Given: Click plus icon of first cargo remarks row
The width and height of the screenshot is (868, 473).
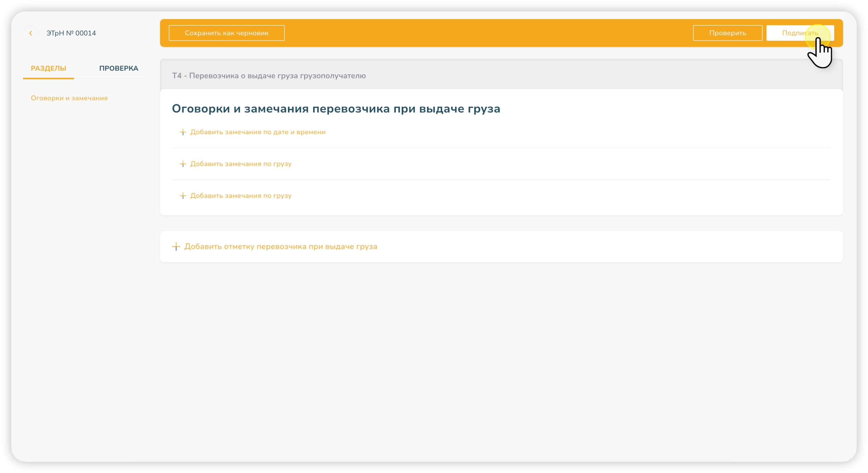Looking at the screenshot, I should pyautogui.click(x=183, y=164).
